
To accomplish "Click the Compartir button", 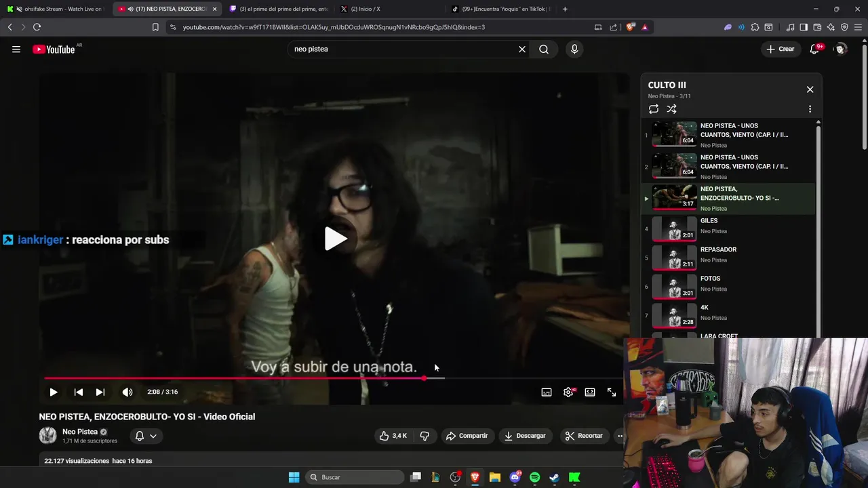I will (467, 436).
